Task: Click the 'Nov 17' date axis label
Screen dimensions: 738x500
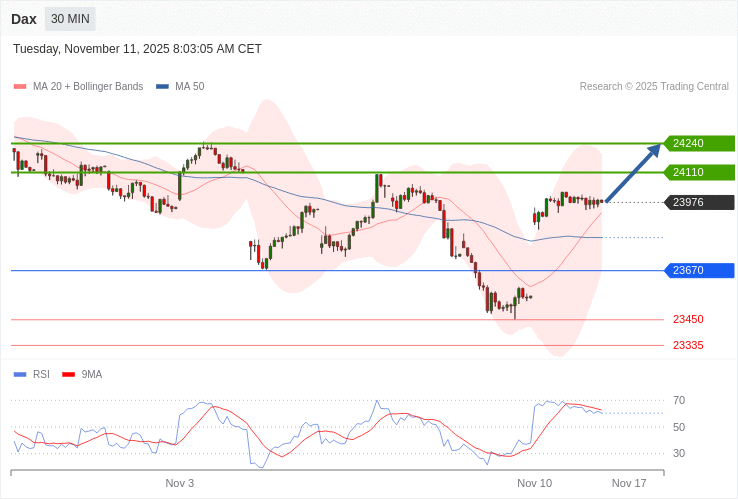Action: pos(629,484)
